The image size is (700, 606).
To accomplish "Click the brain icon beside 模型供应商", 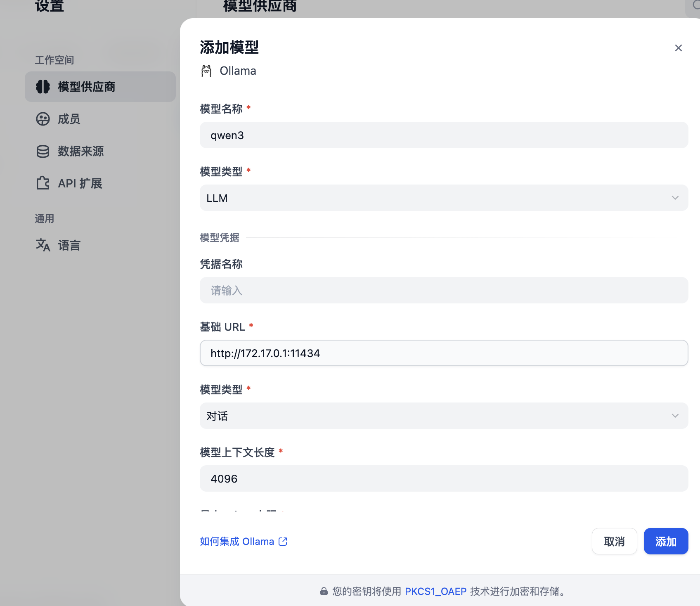I will [x=43, y=87].
